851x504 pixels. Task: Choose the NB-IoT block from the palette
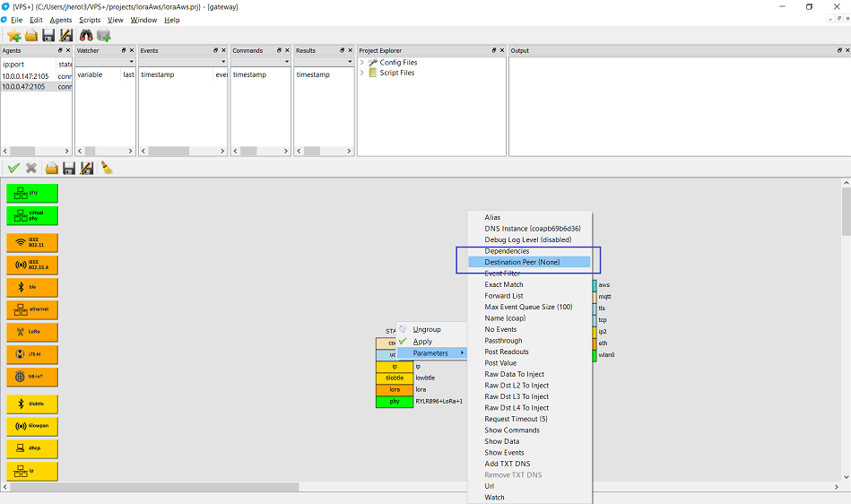click(x=32, y=377)
